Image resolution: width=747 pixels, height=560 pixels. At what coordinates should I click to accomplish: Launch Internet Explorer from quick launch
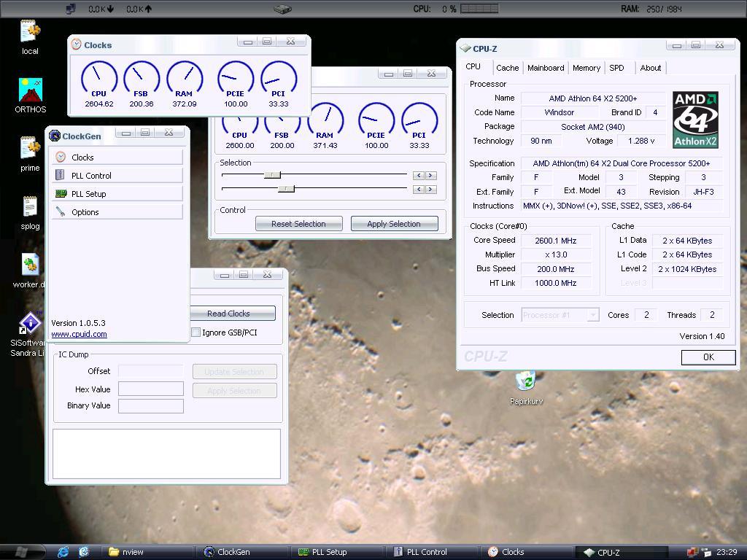tap(63, 552)
